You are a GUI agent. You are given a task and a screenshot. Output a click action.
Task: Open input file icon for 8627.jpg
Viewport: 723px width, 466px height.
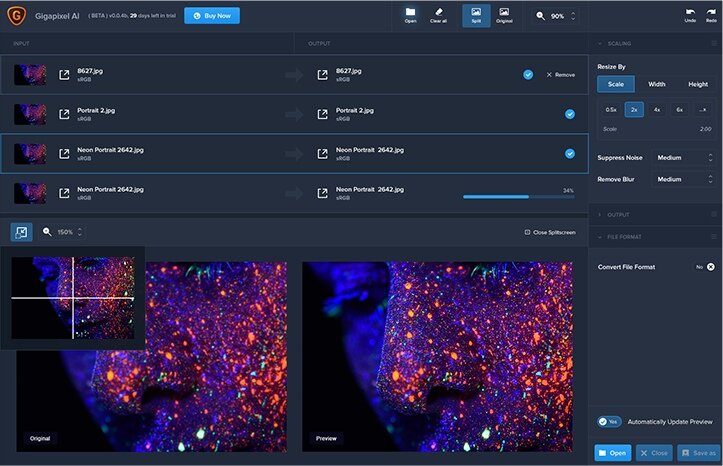click(64, 75)
